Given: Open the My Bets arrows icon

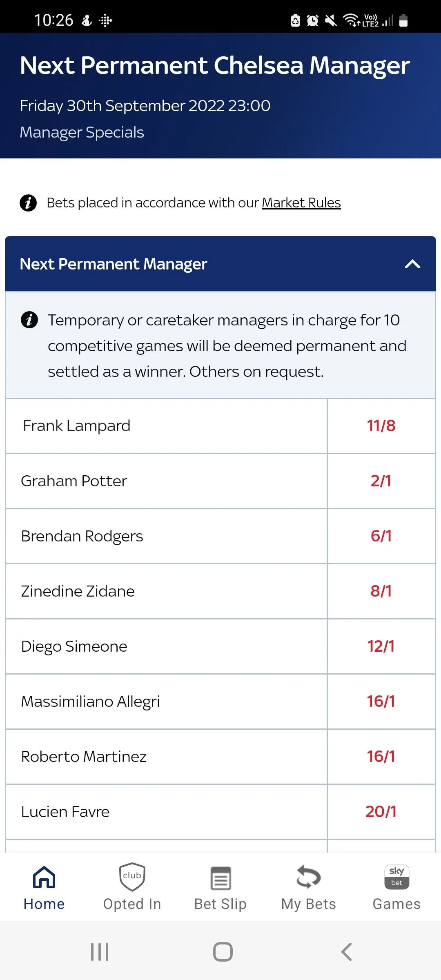Looking at the screenshot, I should 309,877.
